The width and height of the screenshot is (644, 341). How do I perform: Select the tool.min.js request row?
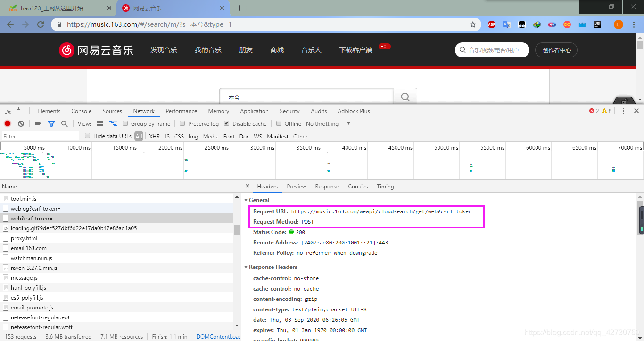click(x=117, y=198)
